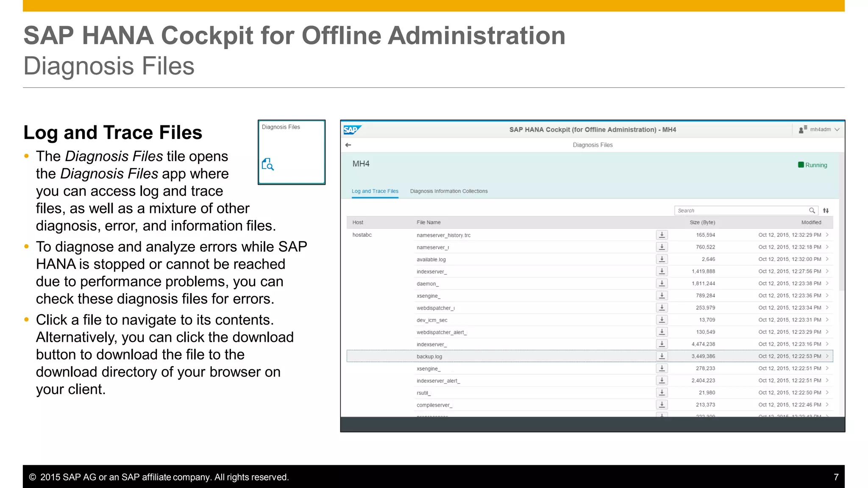
Task: Go back using the left arrow
Action: tap(348, 145)
